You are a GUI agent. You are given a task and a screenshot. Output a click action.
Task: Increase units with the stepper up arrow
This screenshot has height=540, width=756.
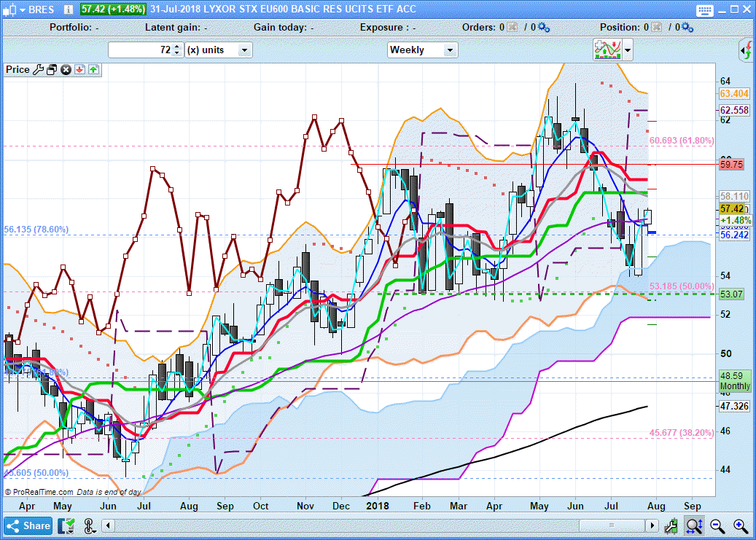177,47
